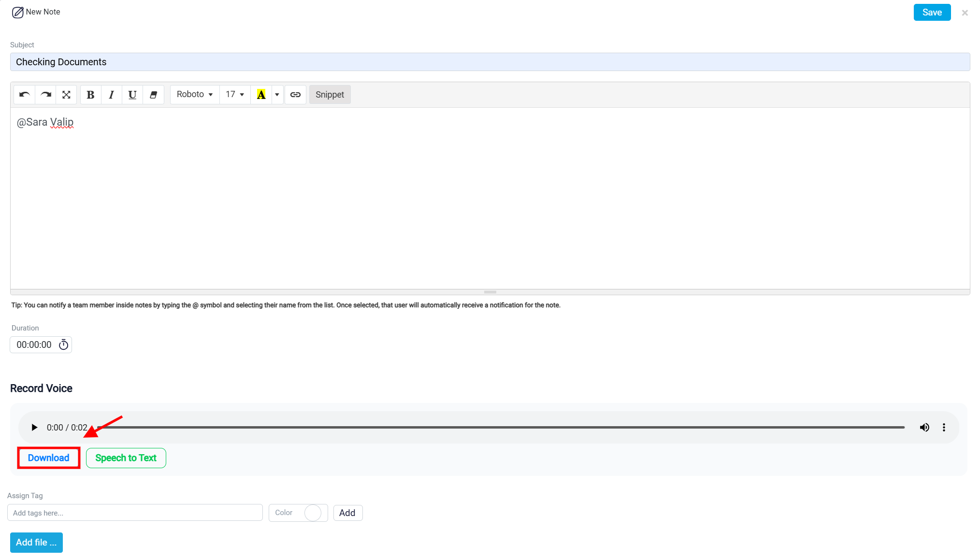The image size is (980, 560).
Task: Expand the highlight color options arrow
Action: (x=277, y=95)
